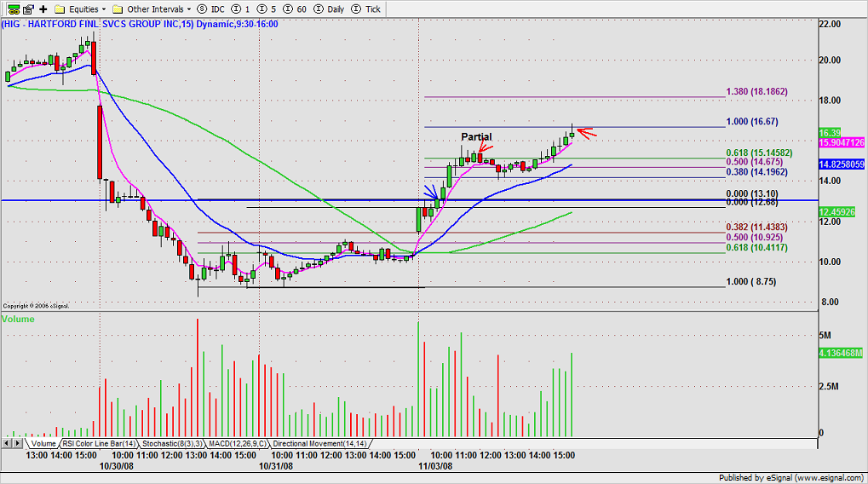This screenshot has width=868, height=484.
Task: Select the IDC symbol button
Action: pos(211,9)
